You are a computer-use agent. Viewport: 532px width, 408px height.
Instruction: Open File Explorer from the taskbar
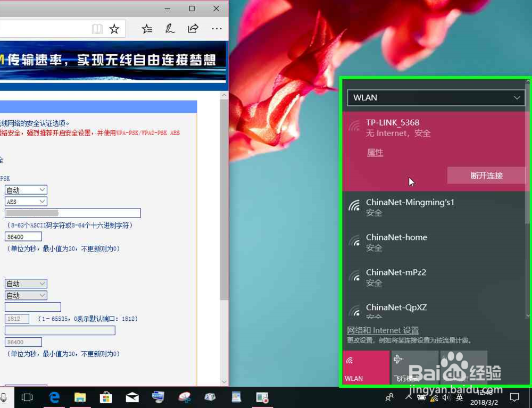tap(80, 397)
